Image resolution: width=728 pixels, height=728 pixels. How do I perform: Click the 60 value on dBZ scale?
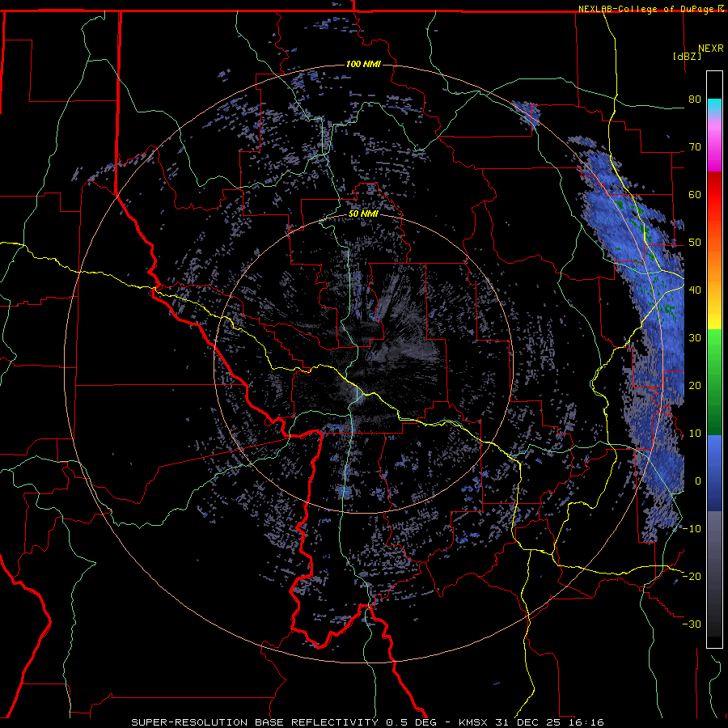click(x=695, y=194)
